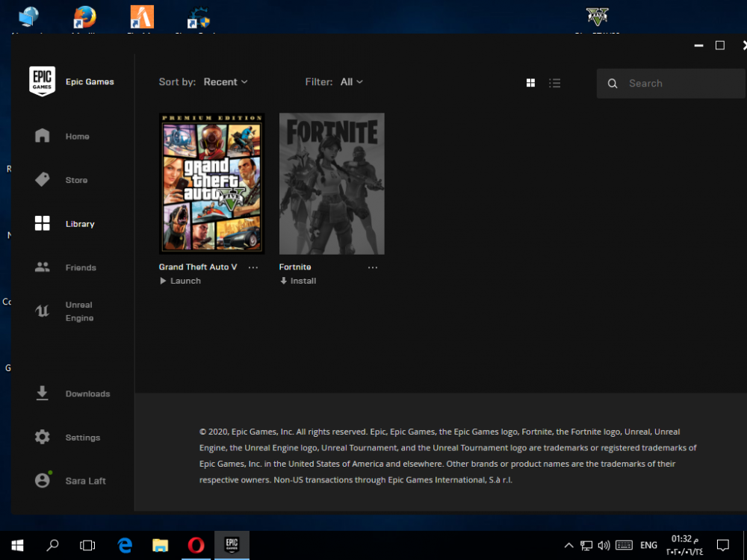Go to Unreal Engine section
747x560 pixels.
pos(79,311)
